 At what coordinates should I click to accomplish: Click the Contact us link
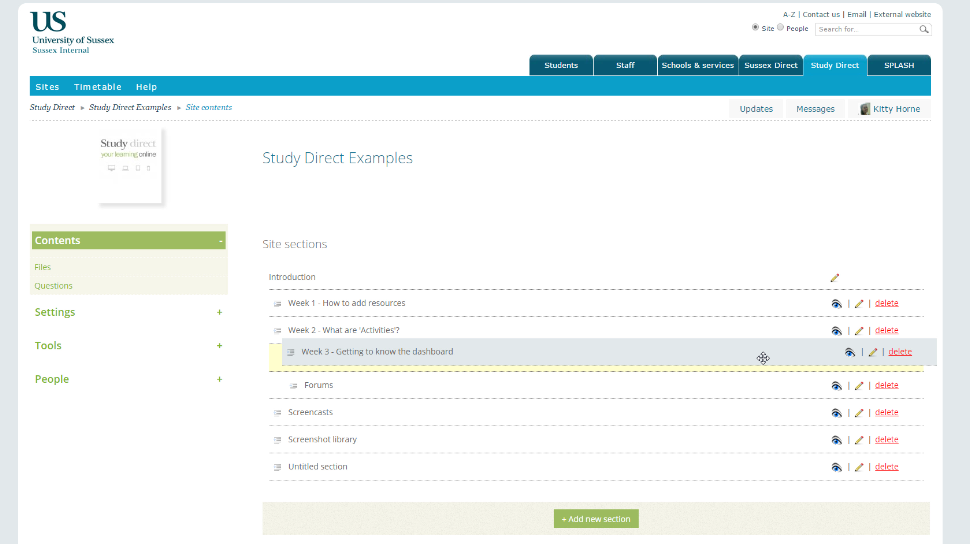click(821, 14)
